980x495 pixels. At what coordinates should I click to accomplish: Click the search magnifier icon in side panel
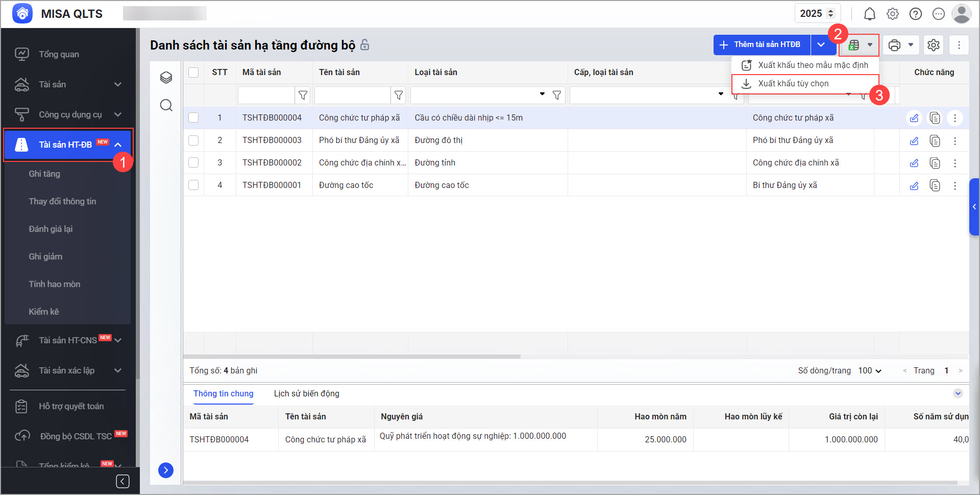click(x=166, y=106)
